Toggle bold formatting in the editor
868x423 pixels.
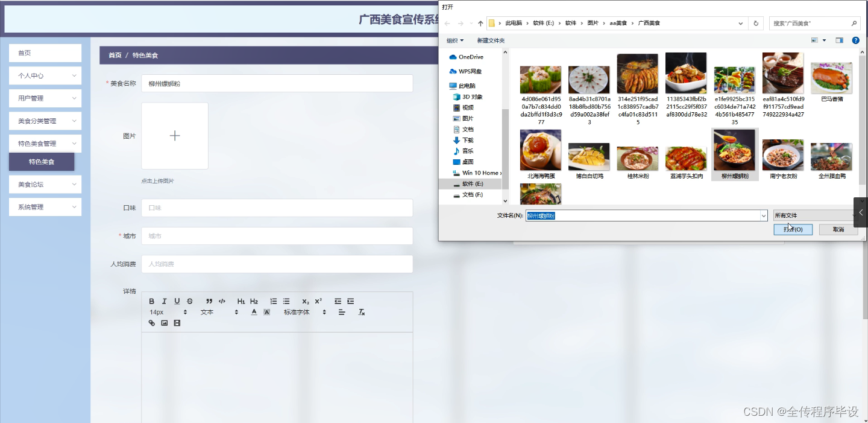(152, 301)
